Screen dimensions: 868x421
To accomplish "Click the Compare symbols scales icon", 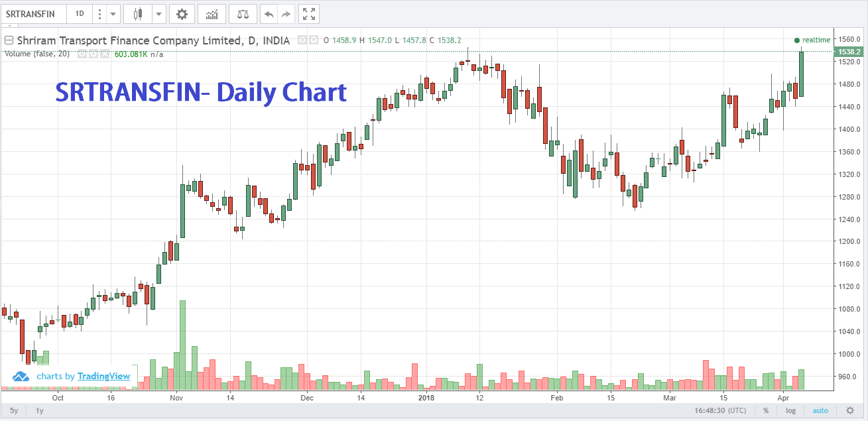I will tap(243, 13).
